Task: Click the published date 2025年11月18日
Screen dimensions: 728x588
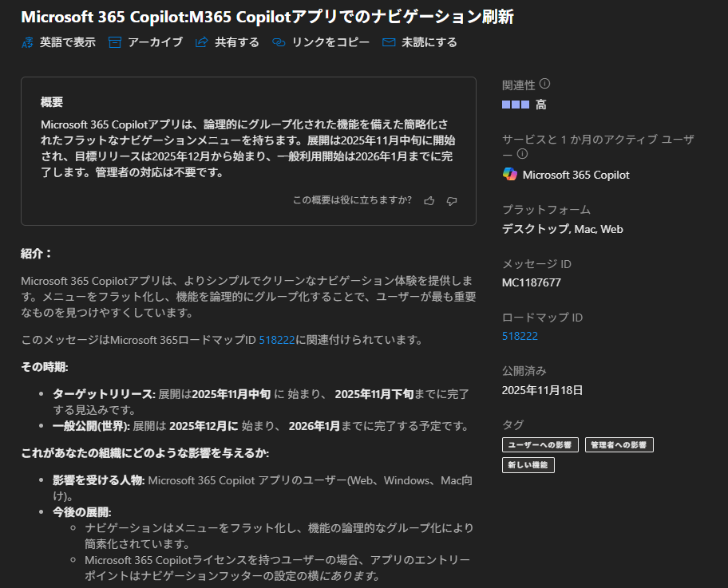Action: pyautogui.click(x=542, y=390)
